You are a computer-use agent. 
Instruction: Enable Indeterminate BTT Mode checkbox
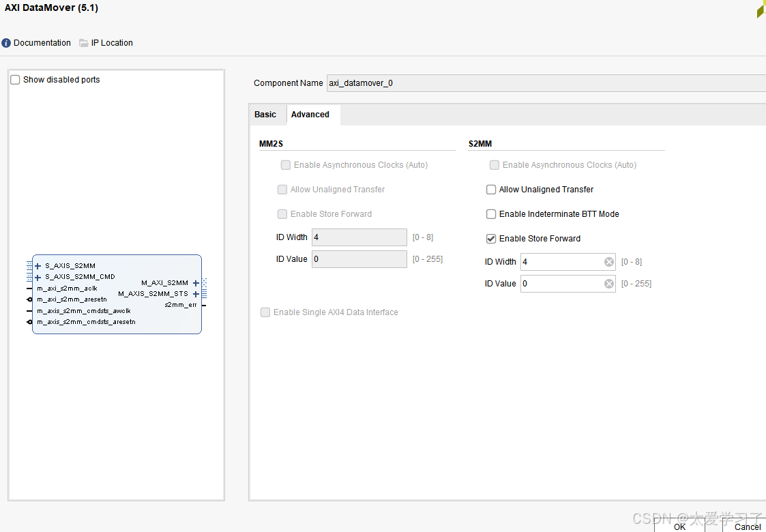[491, 214]
